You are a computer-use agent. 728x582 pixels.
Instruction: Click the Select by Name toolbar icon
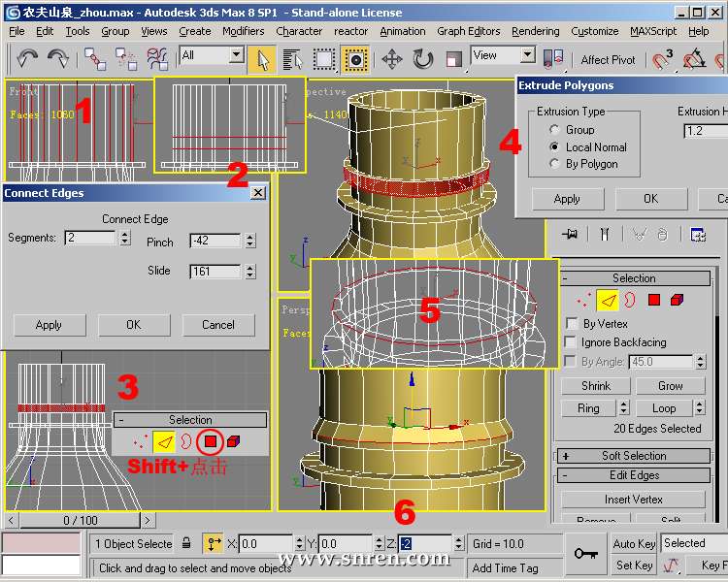click(293, 59)
